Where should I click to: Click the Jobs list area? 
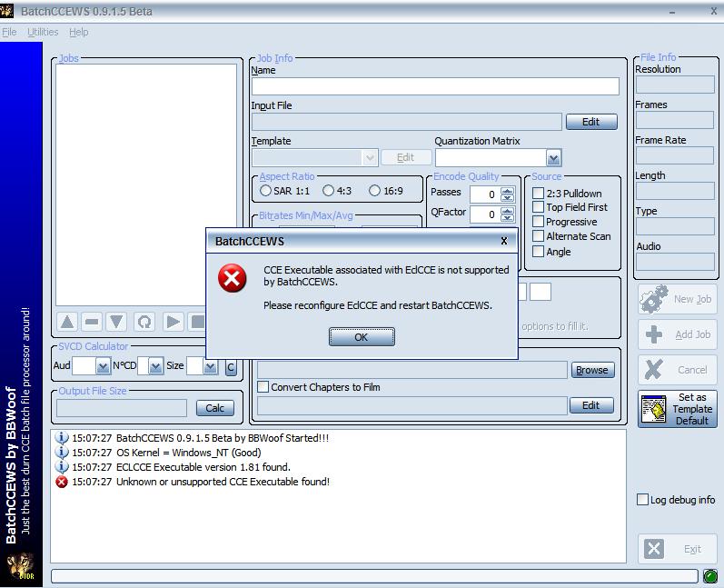(x=146, y=184)
